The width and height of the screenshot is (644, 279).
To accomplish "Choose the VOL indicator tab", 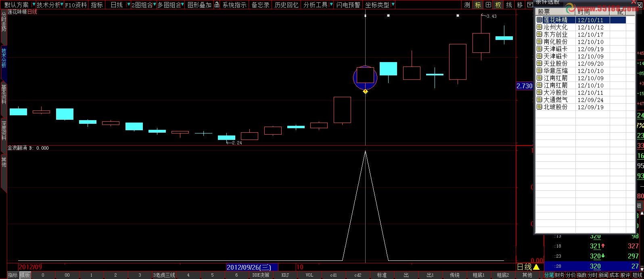I will (309, 275).
